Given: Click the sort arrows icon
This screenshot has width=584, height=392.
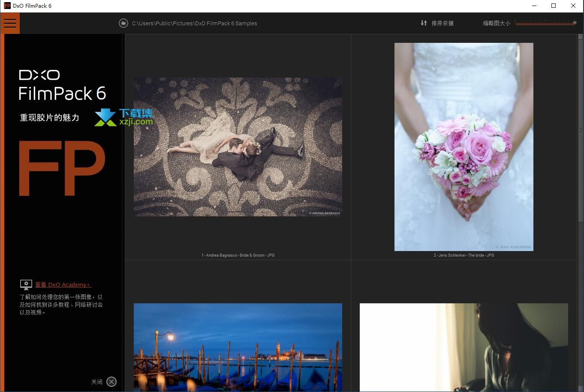Looking at the screenshot, I should pyautogui.click(x=424, y=23).
